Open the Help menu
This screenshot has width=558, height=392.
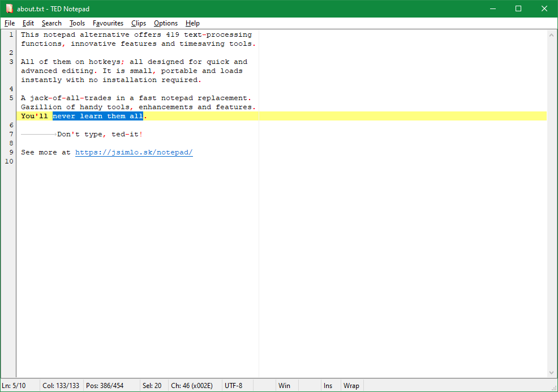coord(192,23)
